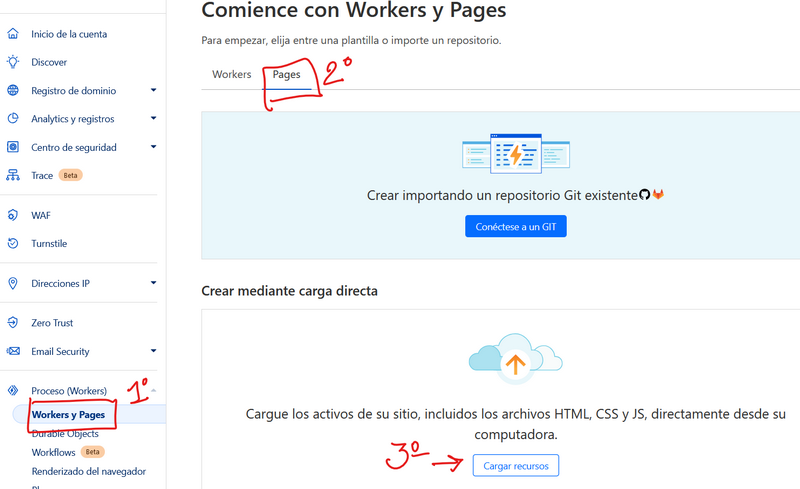Open Workflows in the sidebar
Viewport: 800px width, 489px height.
click(54, 452)
